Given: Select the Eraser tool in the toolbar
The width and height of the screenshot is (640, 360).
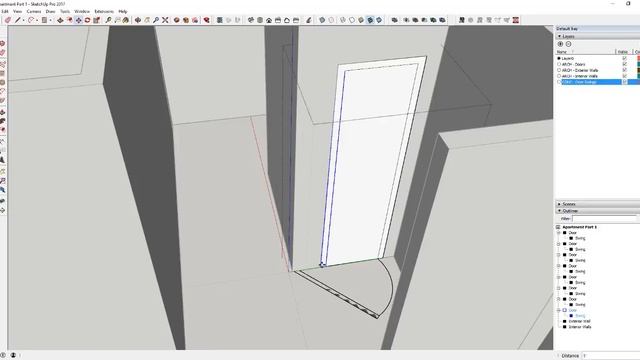Looking at the screenshot, I should coord(8,20).
